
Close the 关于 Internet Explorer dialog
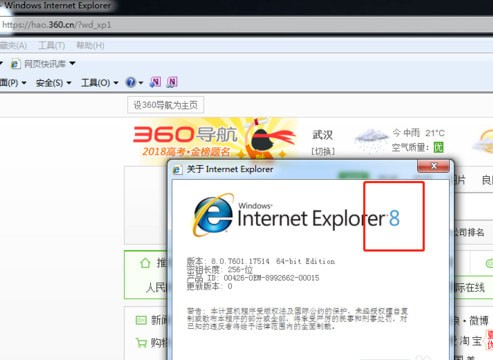(x=433, y=166)
